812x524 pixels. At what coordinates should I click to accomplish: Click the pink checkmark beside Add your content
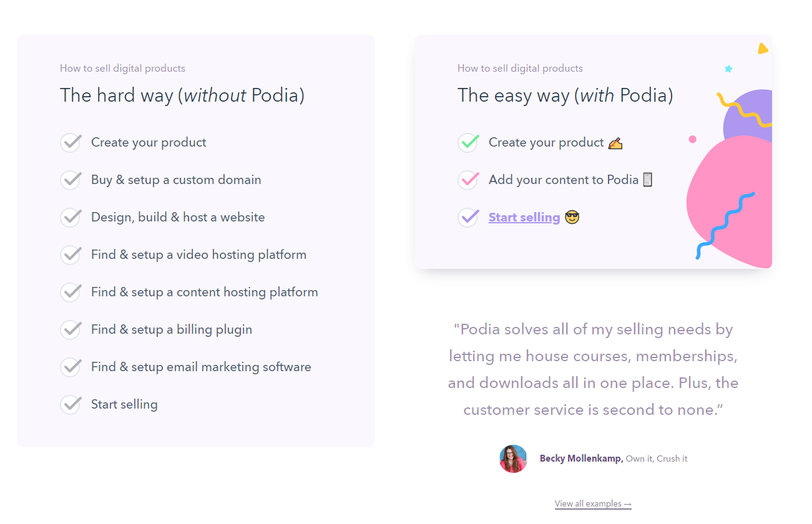[468, 180]
